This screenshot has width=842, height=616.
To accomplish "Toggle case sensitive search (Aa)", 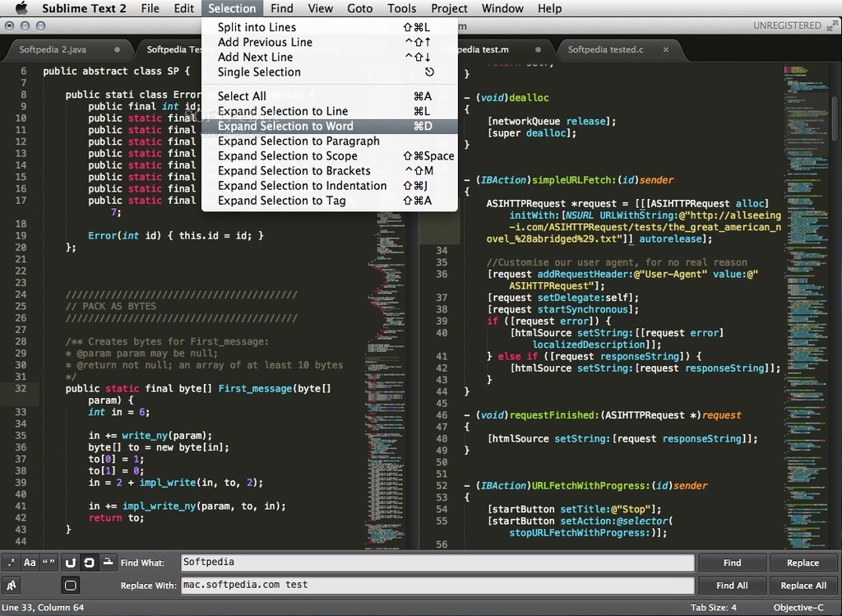I will tap(30, 563).
